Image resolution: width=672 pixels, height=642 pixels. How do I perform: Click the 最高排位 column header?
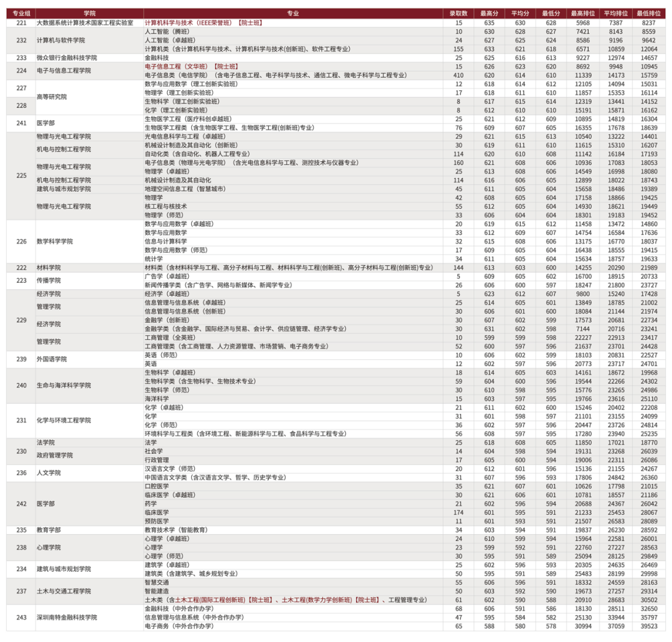click(583, 13)
